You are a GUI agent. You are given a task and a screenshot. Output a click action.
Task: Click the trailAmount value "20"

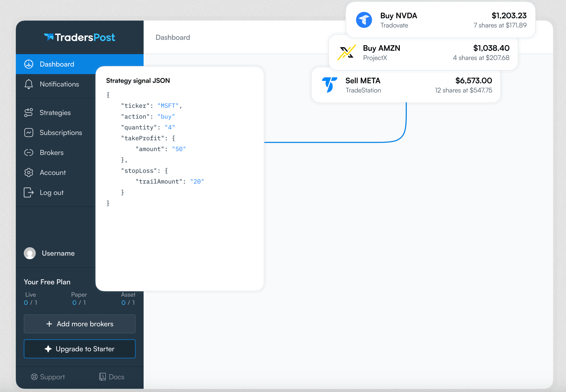click(197, 182)
